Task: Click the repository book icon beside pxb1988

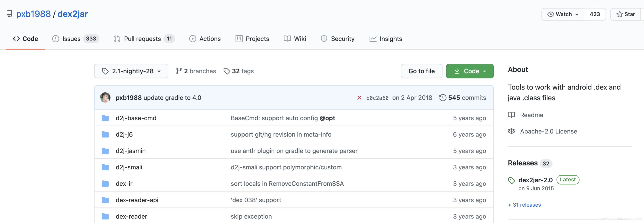Action: [9, 14]
